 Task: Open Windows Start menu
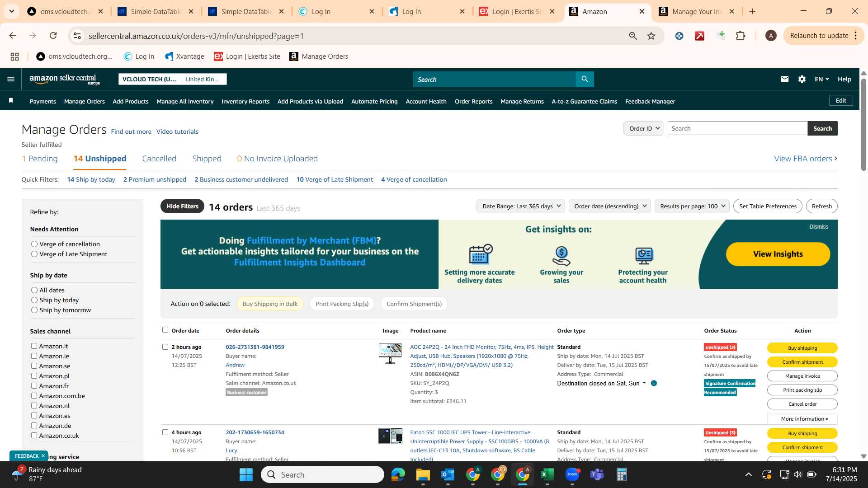pos(246,474)
